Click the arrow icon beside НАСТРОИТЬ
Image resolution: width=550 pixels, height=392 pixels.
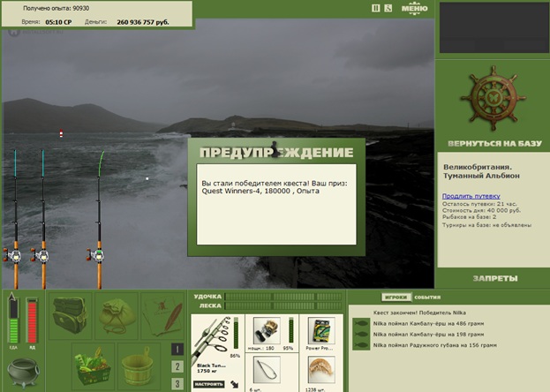[234, 384]
